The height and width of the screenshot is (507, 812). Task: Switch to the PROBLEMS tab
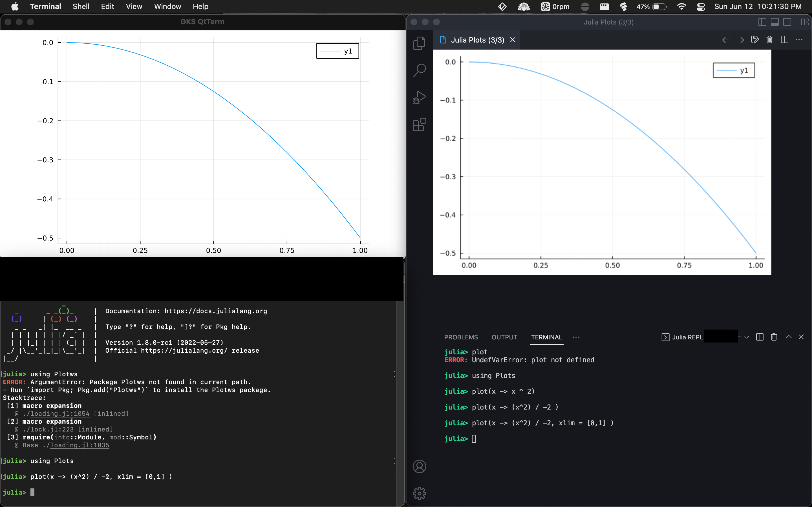point(461,337)
